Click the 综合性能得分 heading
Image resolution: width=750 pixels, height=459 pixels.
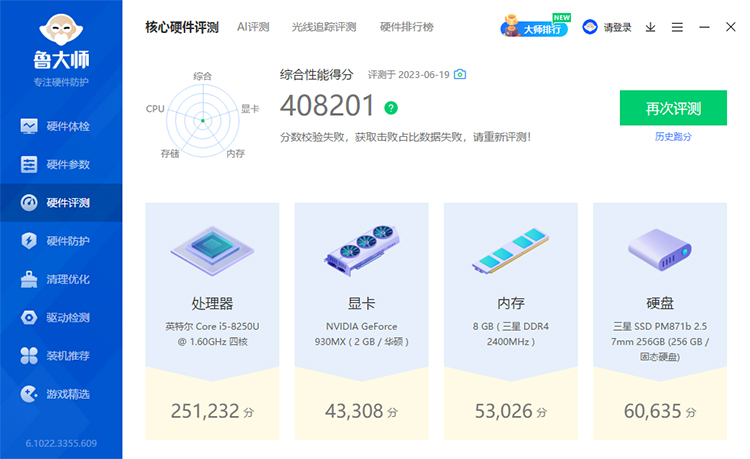click(316, 75)
